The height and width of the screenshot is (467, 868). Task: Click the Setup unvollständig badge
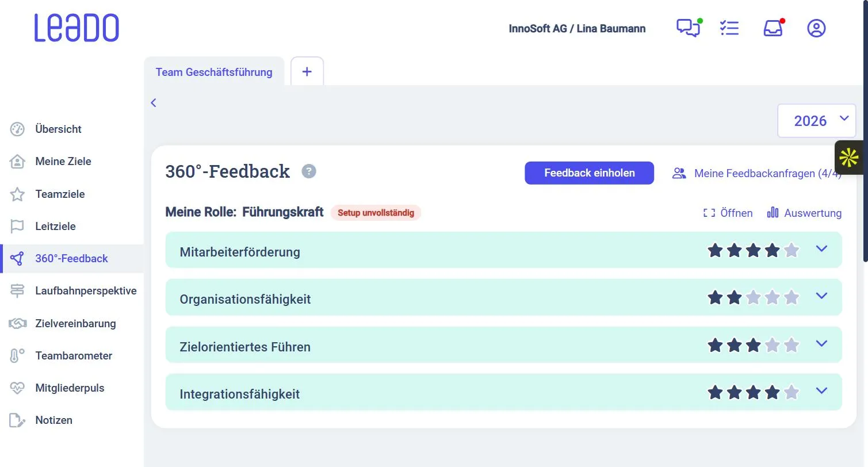tap(376, 213)
